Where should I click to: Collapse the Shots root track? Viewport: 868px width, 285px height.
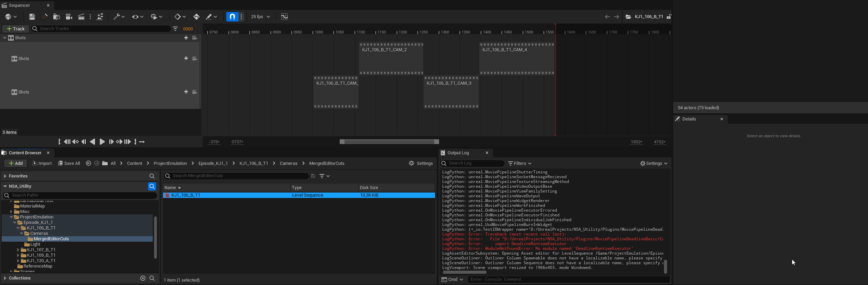[5, 38]
